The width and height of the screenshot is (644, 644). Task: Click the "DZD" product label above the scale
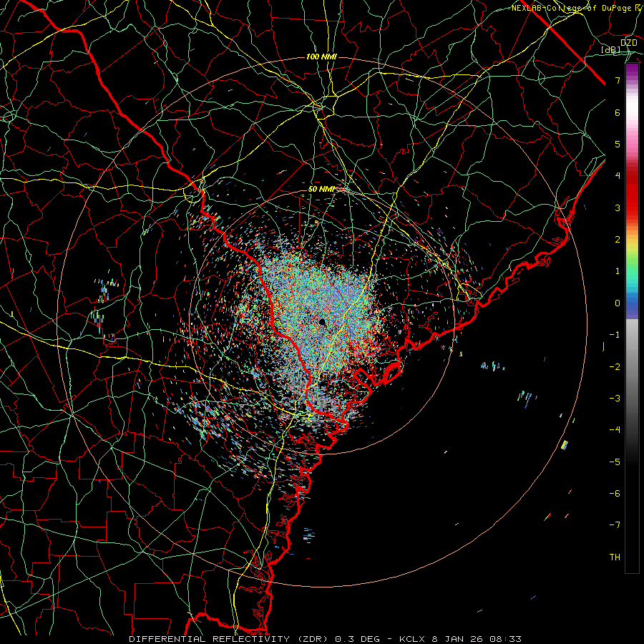pos(628,42)
